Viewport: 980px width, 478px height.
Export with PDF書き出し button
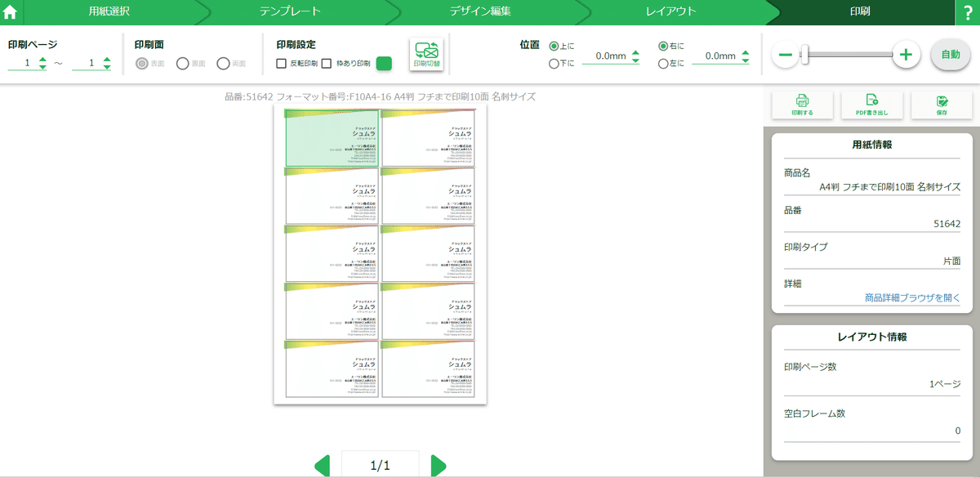[871, 105]
